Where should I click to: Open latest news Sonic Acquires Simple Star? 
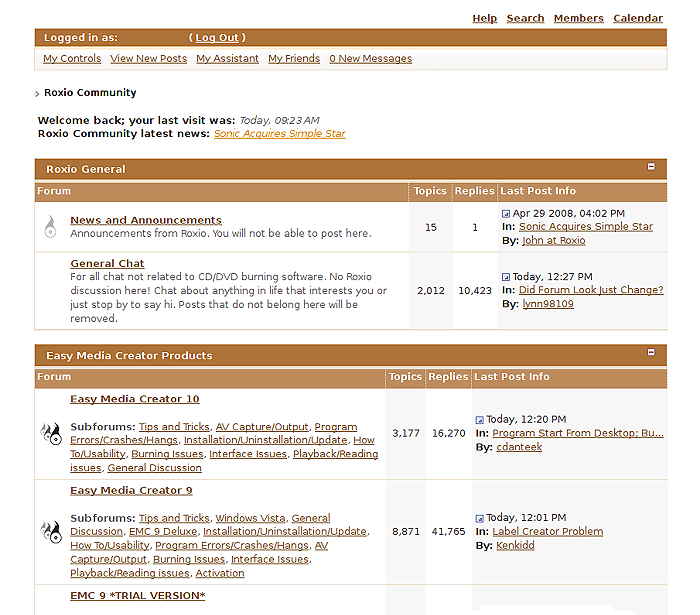(x=279, y=133)
